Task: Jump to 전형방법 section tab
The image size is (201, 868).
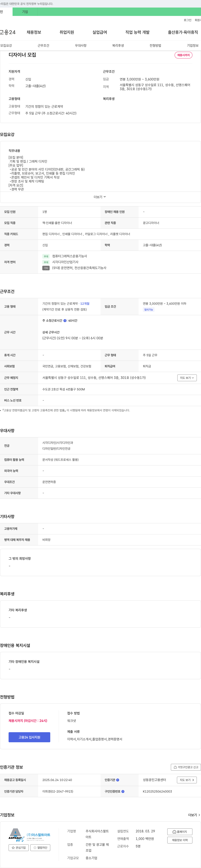Action: click(156, 45)
